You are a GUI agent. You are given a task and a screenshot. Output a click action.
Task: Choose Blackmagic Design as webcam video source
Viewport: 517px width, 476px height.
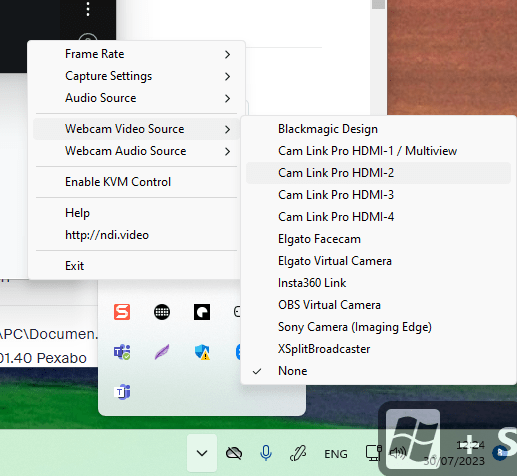(x=378, y=129)
